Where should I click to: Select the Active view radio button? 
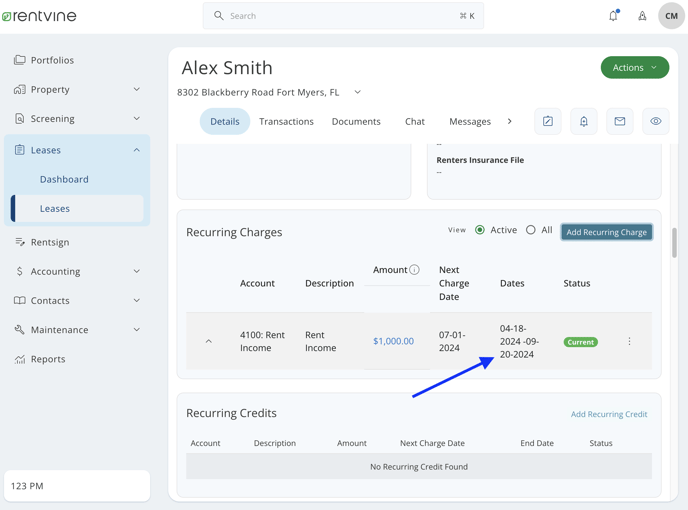[480, 230]
